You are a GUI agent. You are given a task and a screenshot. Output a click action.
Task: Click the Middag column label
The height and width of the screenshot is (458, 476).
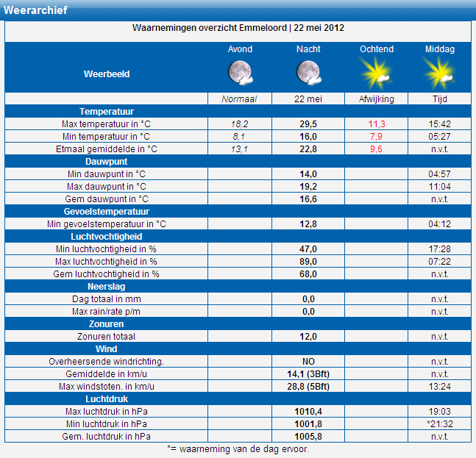point(440,49)
